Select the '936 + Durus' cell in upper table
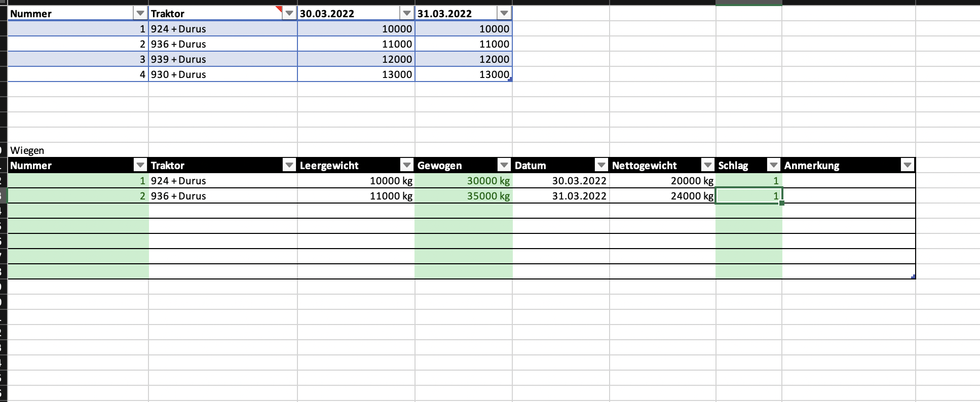The height and width of the screenshot is (402, 980). 223,44
